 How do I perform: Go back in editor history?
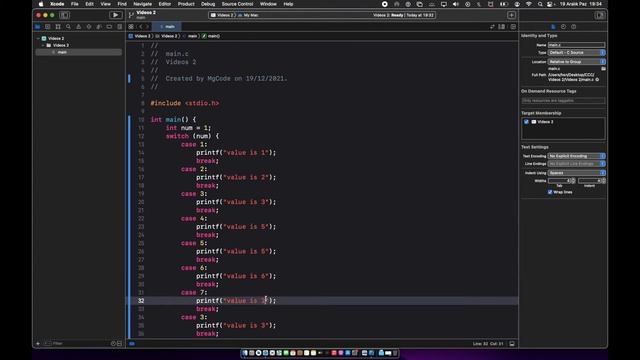[x=141, y=27]
